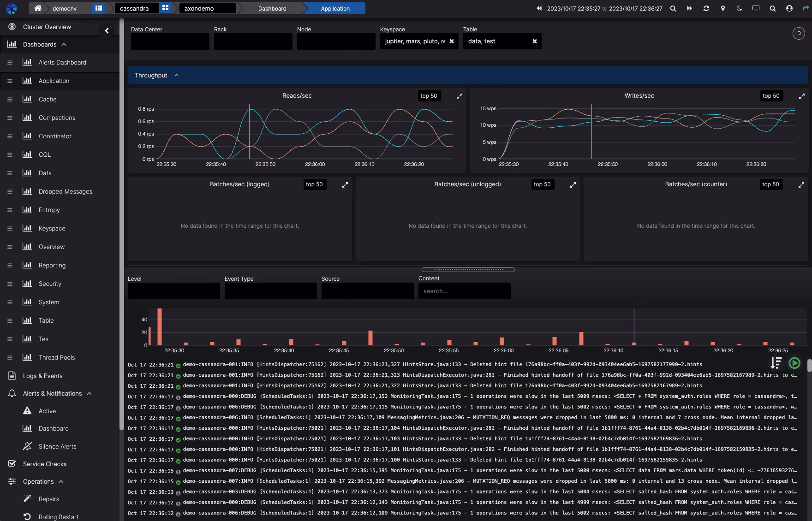Open Service Checks in the sidebar
This screenshot has width=812, height=521.
pyautogui.click(x=44, y=464)
